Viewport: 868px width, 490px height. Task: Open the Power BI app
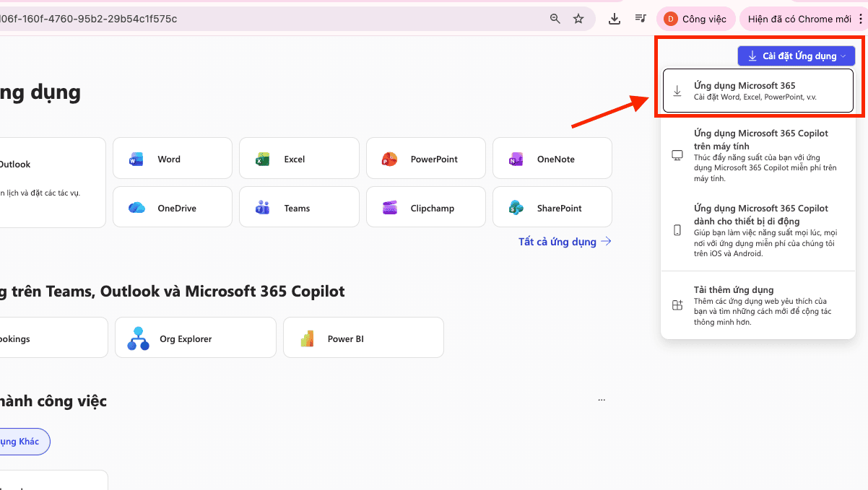[x=363, y=338]
